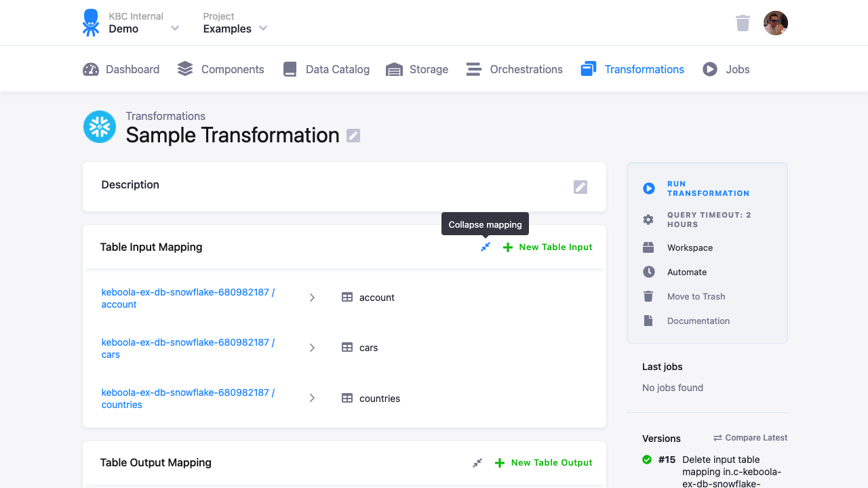Go to the Dashboard tab
Viewport: 868px width, 488px height.
tap(121, 69)
